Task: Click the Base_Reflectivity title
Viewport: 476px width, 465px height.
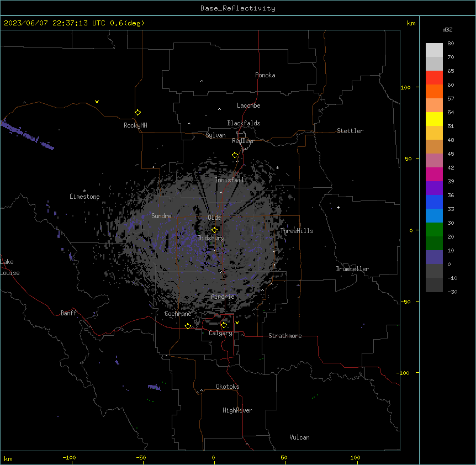Action: point(238,8)
